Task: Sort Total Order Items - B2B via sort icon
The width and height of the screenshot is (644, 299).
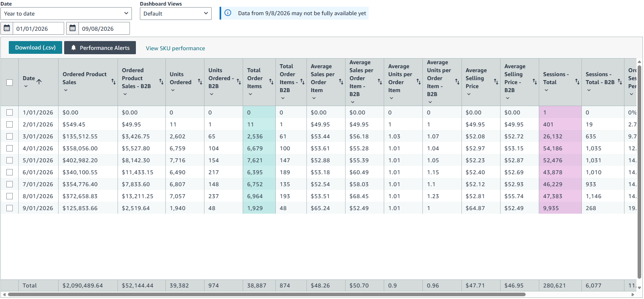Action: 302,82
